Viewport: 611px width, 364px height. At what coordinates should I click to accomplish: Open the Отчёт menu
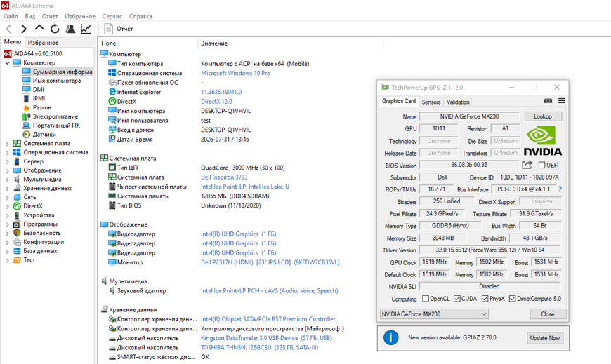tap(50, 16)
